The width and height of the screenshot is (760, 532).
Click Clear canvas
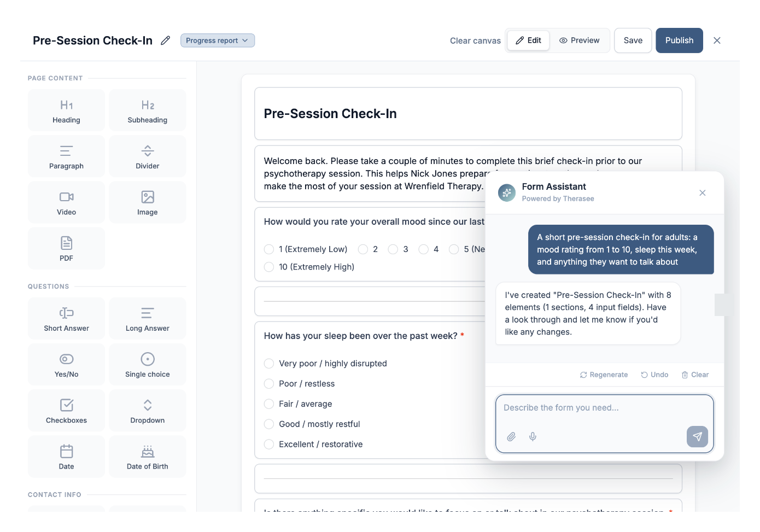pos(475,40)
